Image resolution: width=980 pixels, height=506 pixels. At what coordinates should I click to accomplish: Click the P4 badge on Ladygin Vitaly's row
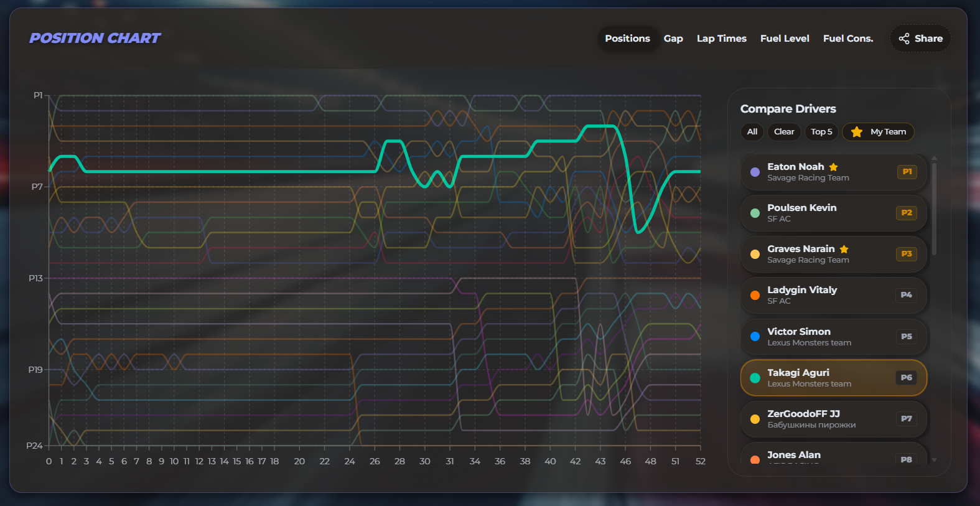tap(907, 295)
